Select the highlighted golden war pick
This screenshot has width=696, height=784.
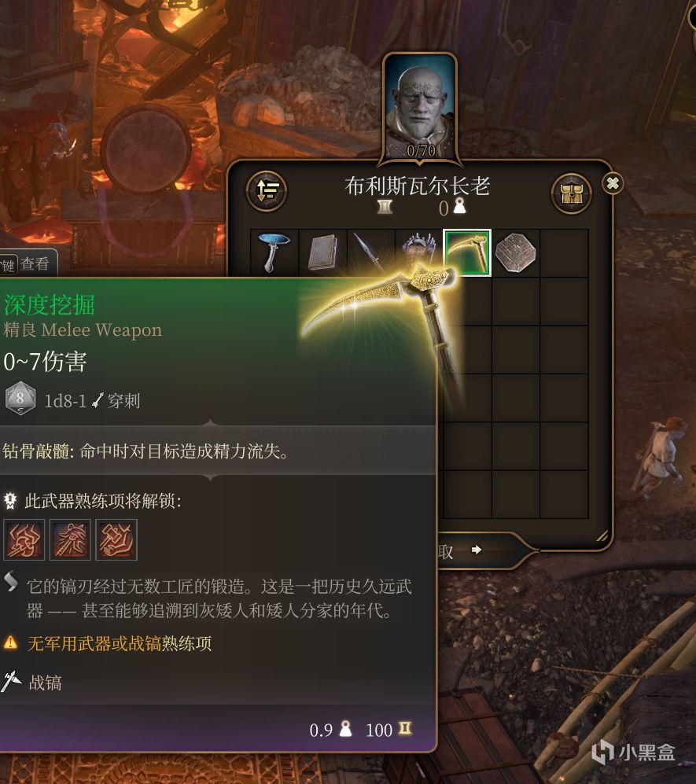467,253
